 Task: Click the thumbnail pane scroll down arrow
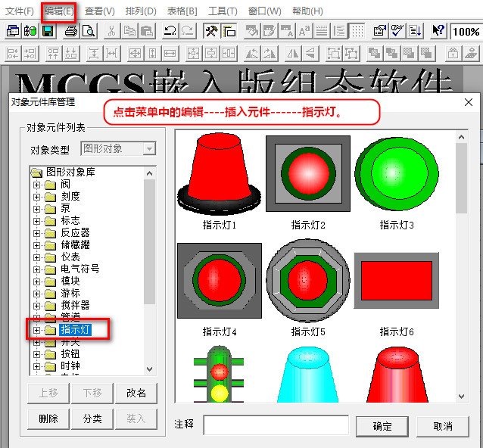pyautogui.click(x=461, y=397)
